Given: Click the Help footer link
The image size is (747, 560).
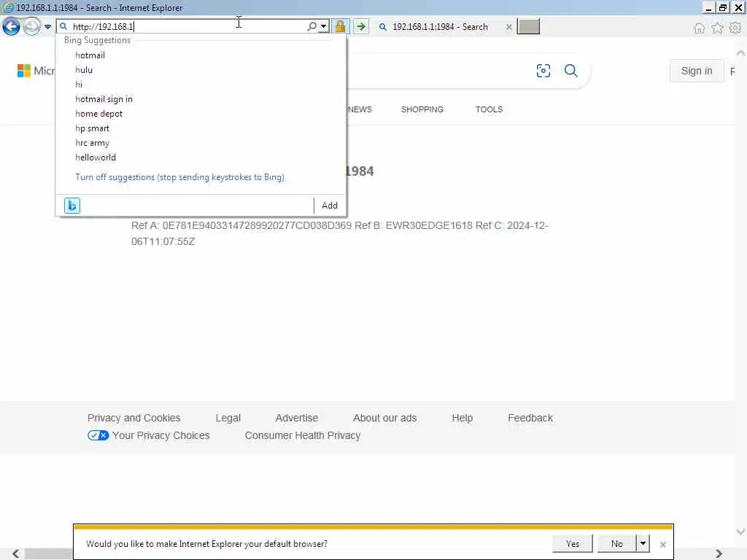Looking at the screenshot, I should pyautogui.click(x=462, y=418).
